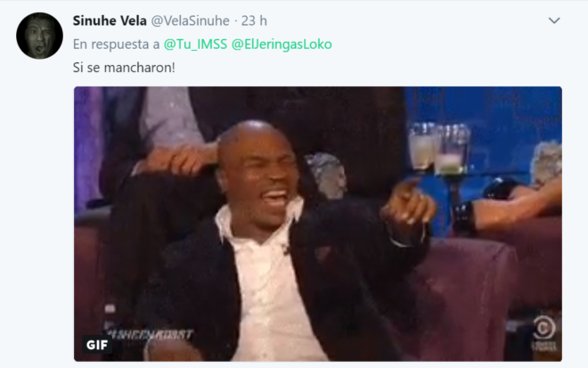Viewport: 588px width, 368px height.
Task: Click the pointing hand in the GIF
Action: [x=407, y=206]
